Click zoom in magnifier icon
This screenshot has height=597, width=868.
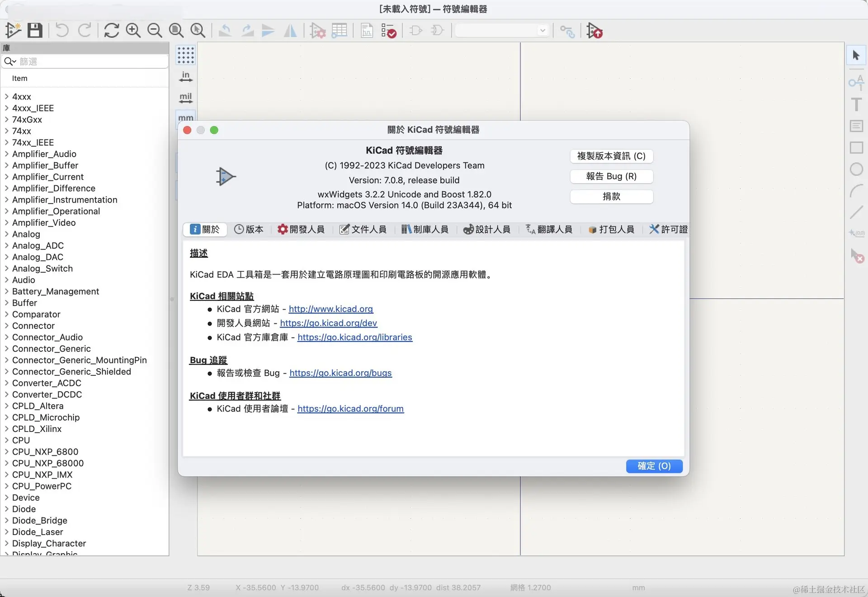pyautogui.click(x=133, y=30)
